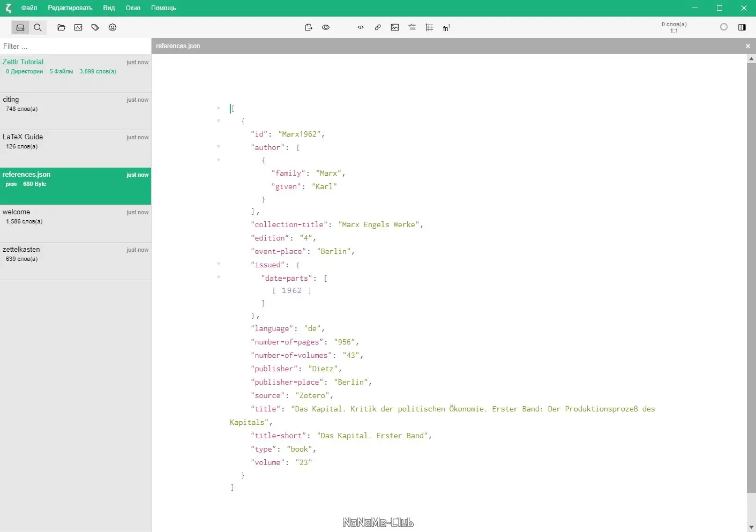Fold the "issued" object
756x532 pixels.
coord(219,264)
